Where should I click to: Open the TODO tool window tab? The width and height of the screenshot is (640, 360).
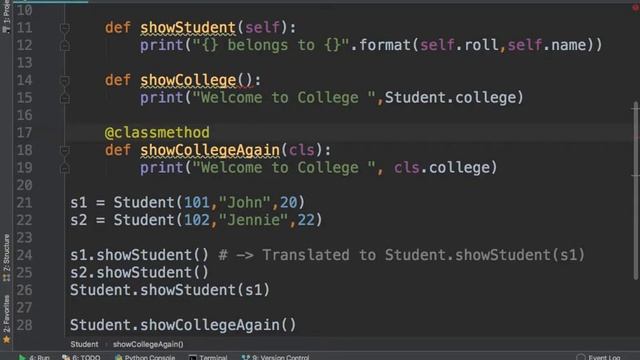pyautogui.click(x=82, y=357)
